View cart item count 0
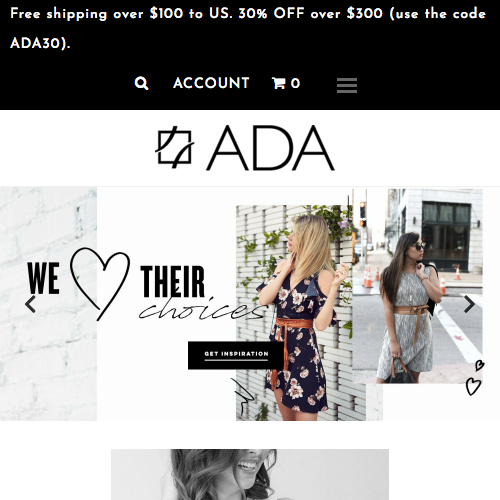Viewport: 500px width, 500px height. [295, 83]
